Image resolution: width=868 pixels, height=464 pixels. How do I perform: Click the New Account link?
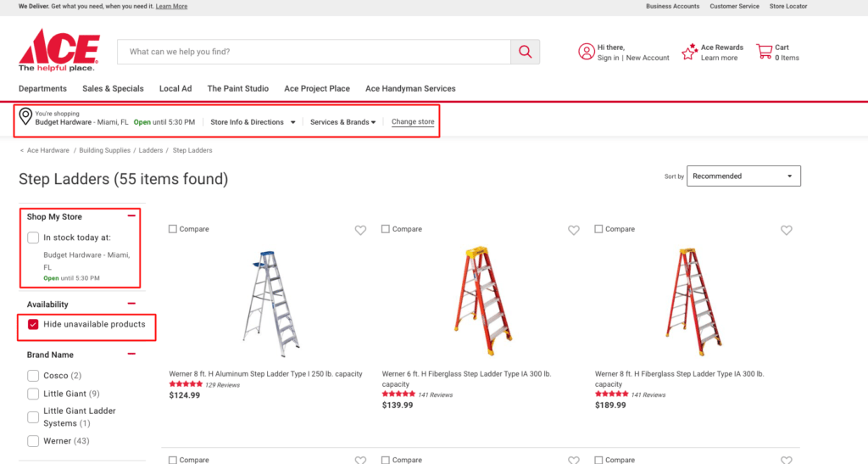648,58
